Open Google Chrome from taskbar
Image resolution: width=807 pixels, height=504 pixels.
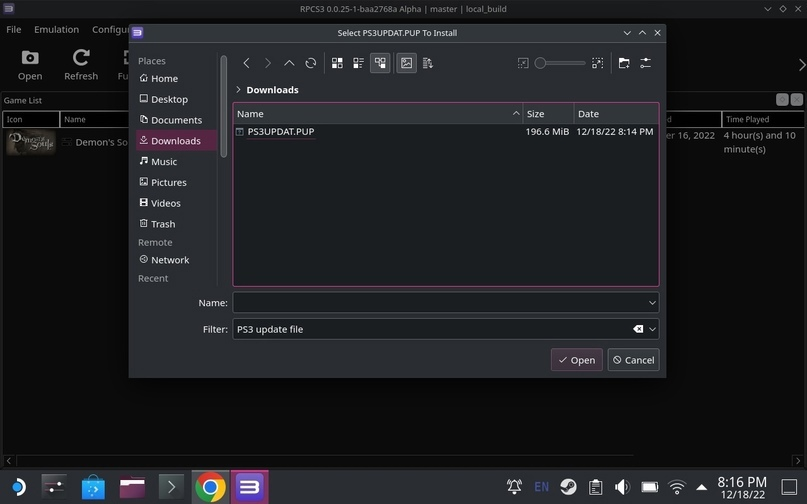[x=210, y=486]
